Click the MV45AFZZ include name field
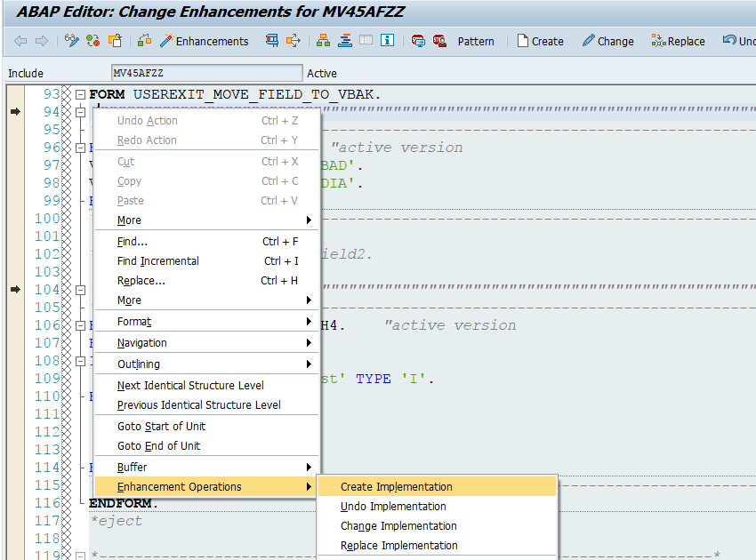 (206, 72)
